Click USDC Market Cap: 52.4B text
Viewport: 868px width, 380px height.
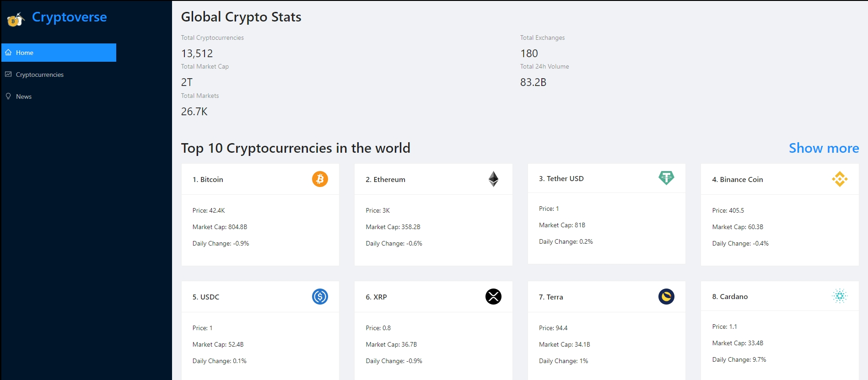tap(218, 345)
